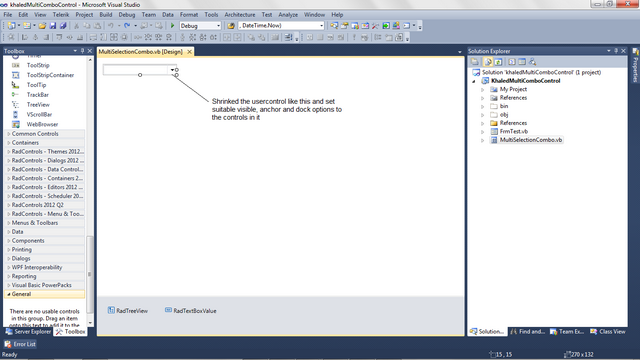Screen dimensions: 640x360
Task: Click the View Code icon in Solution Explorer
Action: pyautogui.click(x=511, y=62)
